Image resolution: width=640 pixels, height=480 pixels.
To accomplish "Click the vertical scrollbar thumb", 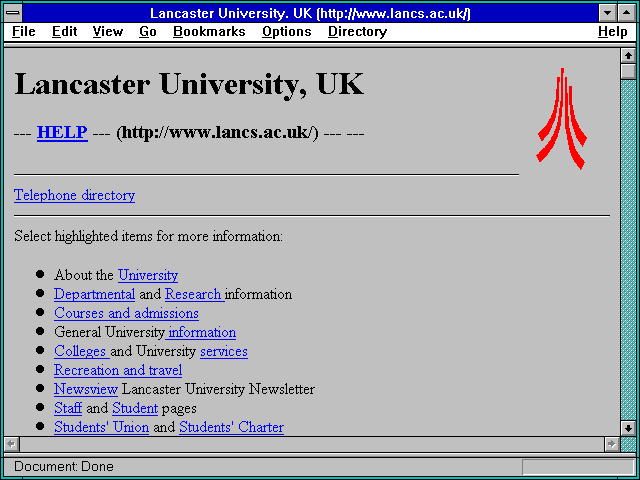I will pyautogui.click(x=628, y=71).
